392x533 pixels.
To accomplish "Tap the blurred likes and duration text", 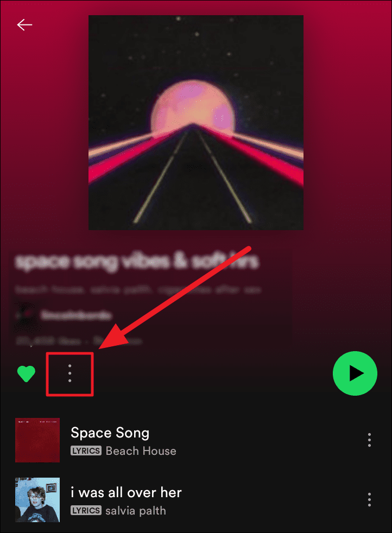I will [78, 341].
